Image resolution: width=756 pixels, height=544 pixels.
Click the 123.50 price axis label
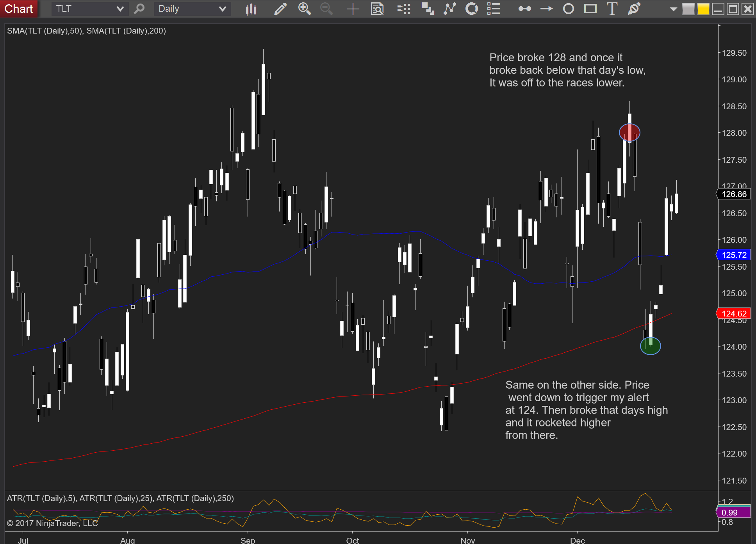(x=734, y=374)
